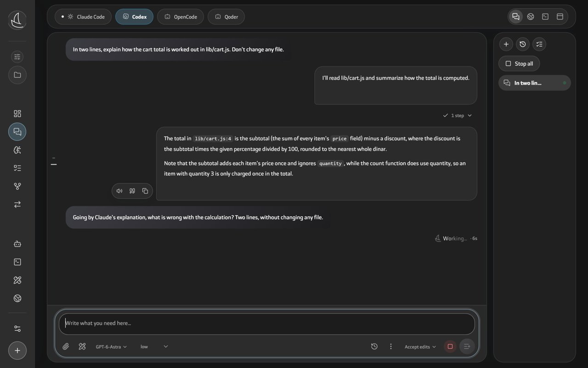The width and height of the screenshot is (588, 368).
Task: Open the globe icon in left sidebar
Action: click(17, 298)
